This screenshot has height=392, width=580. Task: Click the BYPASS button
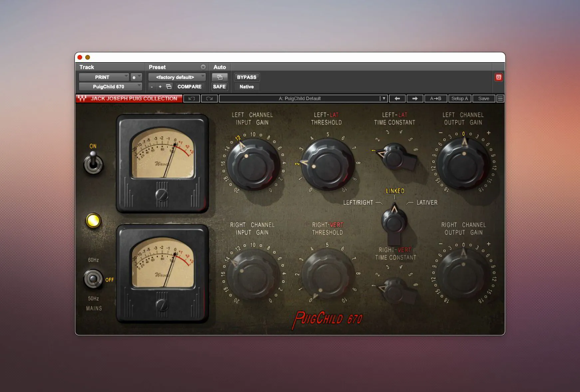coord(246,77)
